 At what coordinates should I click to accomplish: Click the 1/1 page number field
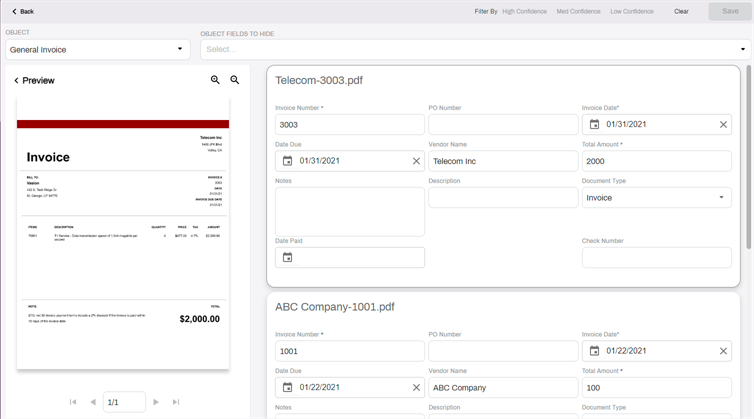[124, 402]
